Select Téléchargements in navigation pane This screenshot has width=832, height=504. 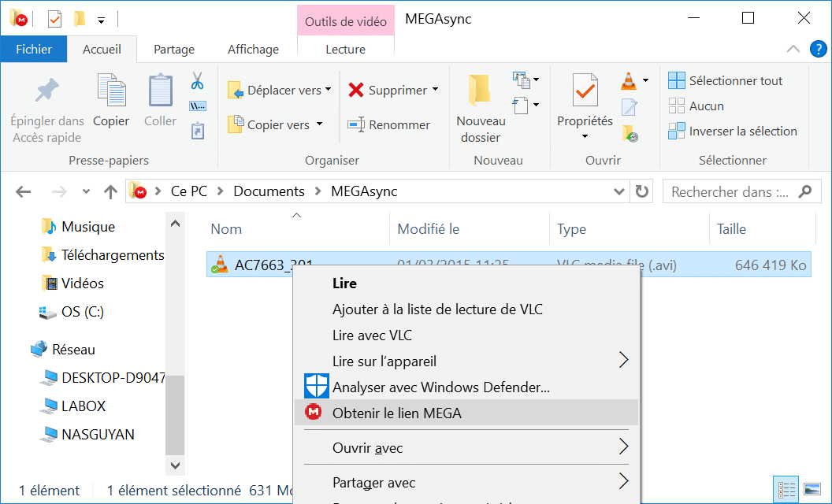[102, 255]
